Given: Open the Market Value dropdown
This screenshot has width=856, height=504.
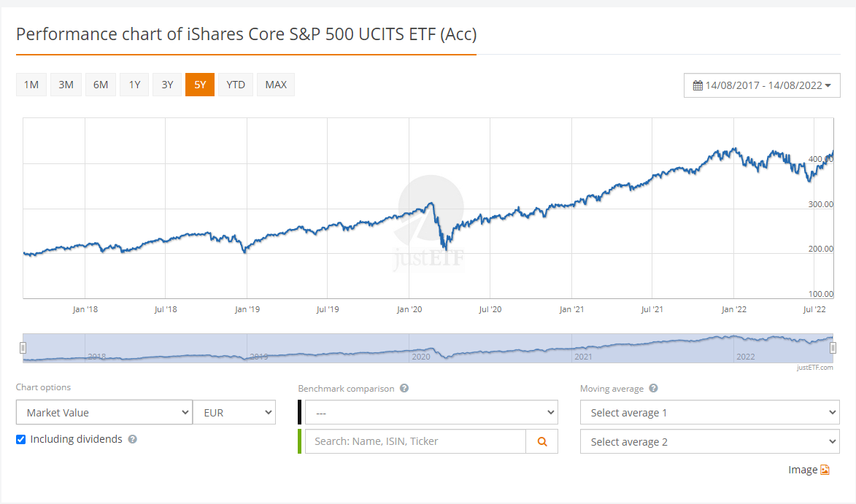Looking at the screenshot, I should coord(104,412).
